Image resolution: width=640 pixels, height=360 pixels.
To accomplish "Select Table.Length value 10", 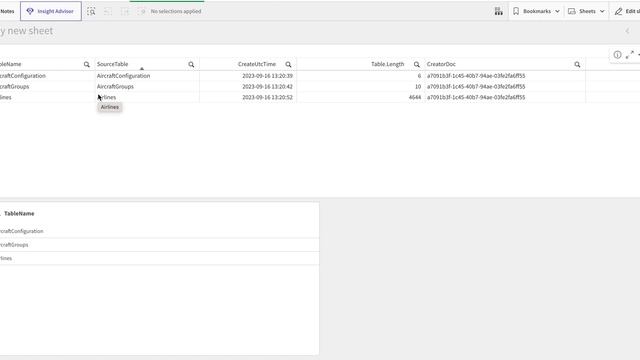I will tap(418, 87).
